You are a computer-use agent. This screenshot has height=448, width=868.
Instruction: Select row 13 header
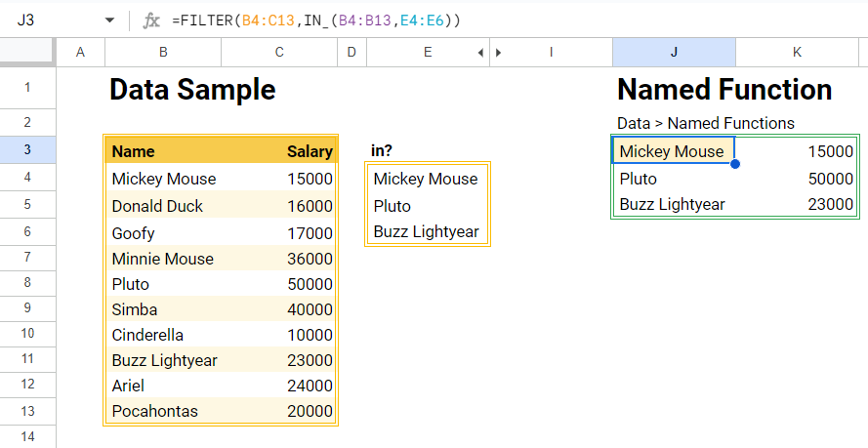tap(27, 411)
